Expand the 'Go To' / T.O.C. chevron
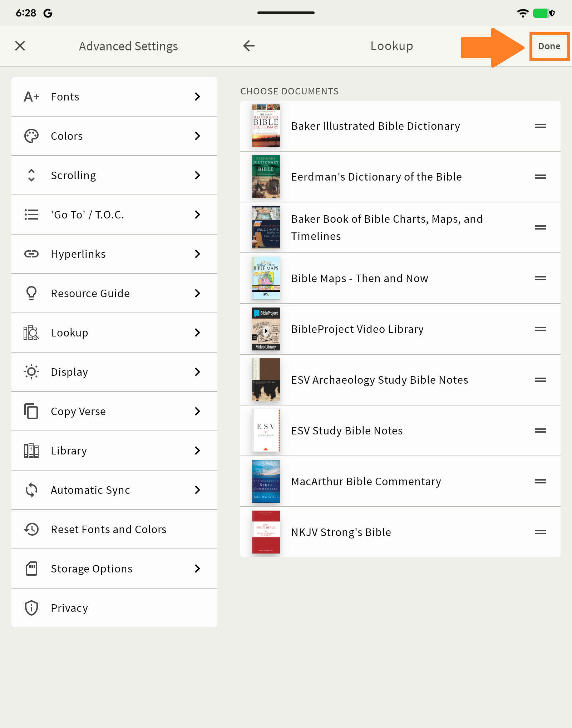 pyautogui.click(x=197, y=215)
